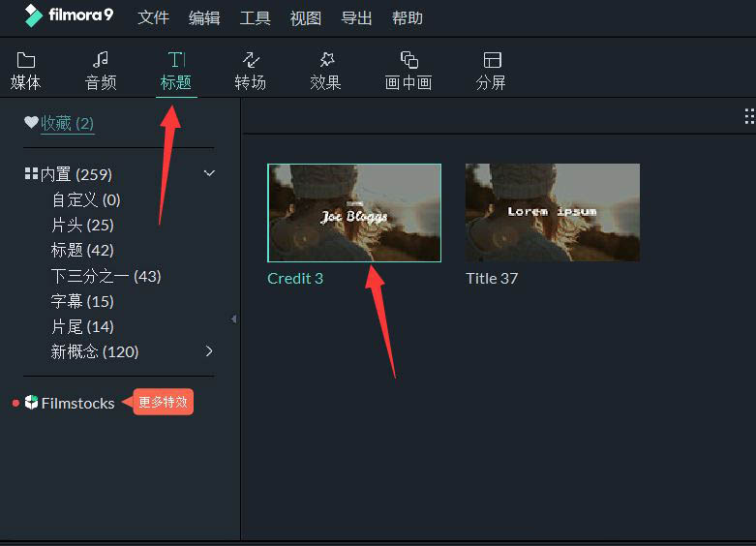Toggle the grid view dots icon
Viewport: 756px width, 546px height.
[750, 116]
